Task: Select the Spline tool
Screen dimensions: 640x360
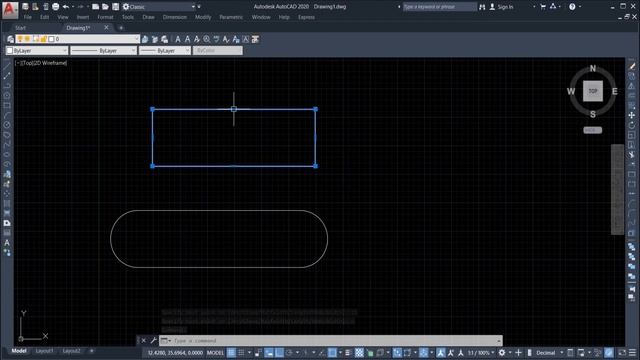Action: [7, 144]
